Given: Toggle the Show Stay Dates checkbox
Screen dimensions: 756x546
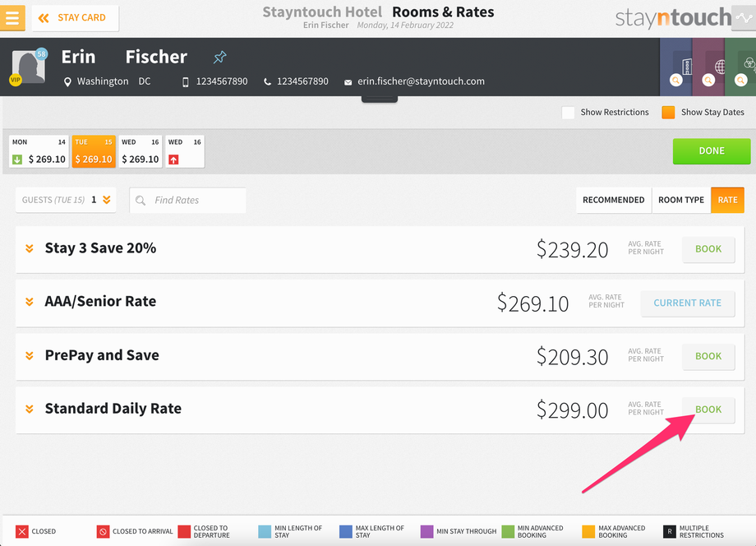Looking at the screenshot, I should [668, 113].
